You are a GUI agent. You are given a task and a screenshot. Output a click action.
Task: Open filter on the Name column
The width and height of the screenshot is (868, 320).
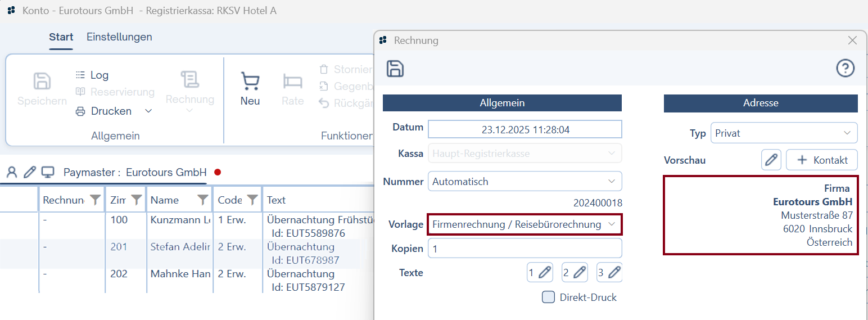point(202,200)
